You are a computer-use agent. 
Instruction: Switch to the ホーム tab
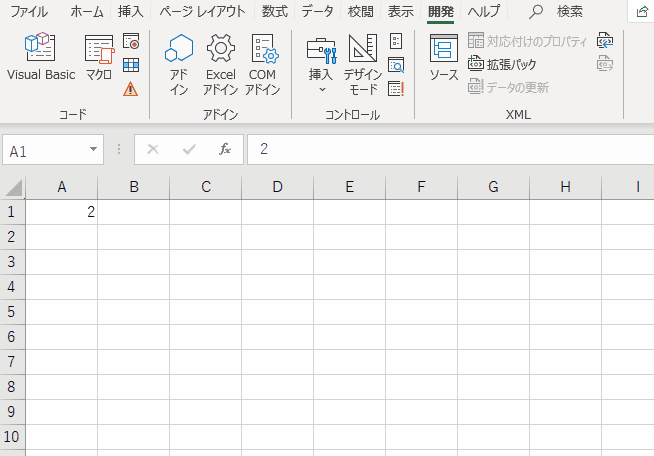click(x=87, y=11)
